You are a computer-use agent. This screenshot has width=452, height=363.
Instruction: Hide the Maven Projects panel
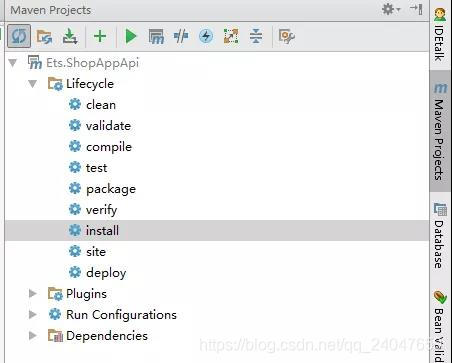417,9
